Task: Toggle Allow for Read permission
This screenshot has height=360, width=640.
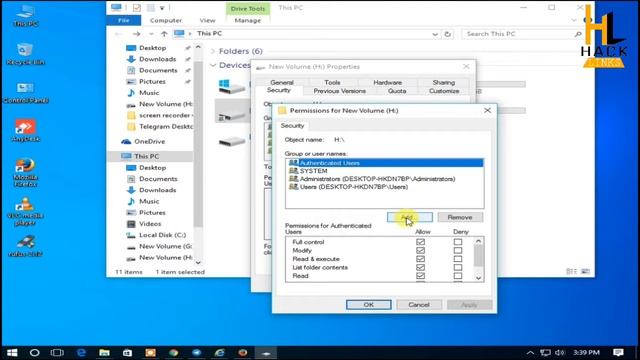Action: [420, 276]
